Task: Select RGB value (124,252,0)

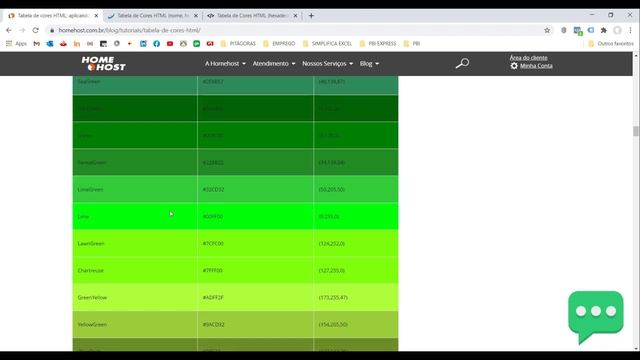Action: point(332,243)
